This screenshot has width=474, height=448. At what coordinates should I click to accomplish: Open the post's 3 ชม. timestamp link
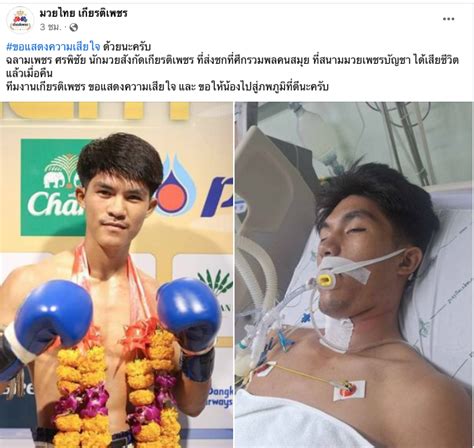(51, 27)
